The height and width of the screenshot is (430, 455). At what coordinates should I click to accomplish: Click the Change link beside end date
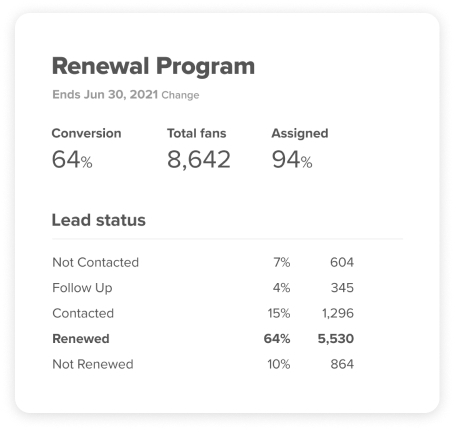180,95
